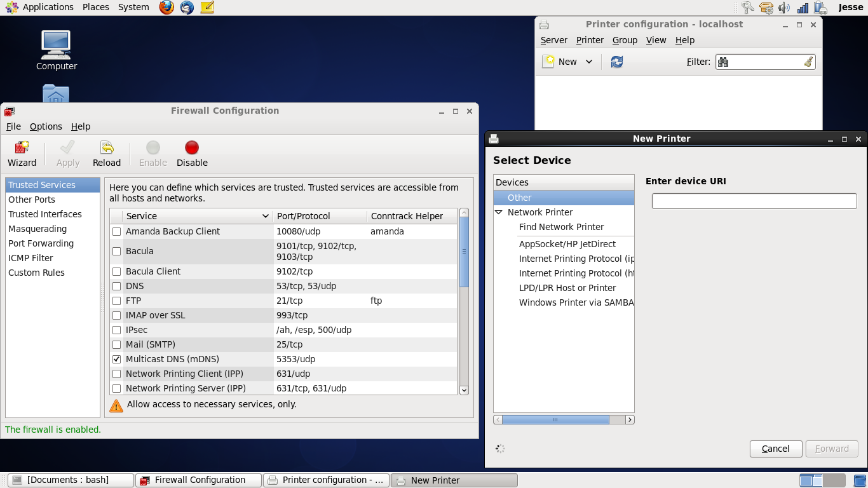Open the Computer desktop icon
The image size is (868, 488).
[x=56, y=51]
